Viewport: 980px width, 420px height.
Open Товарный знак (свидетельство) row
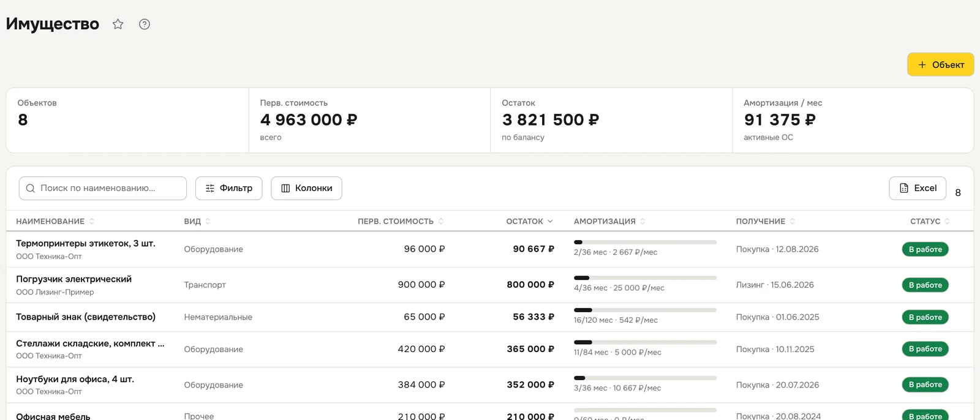(x=490, y=317)
